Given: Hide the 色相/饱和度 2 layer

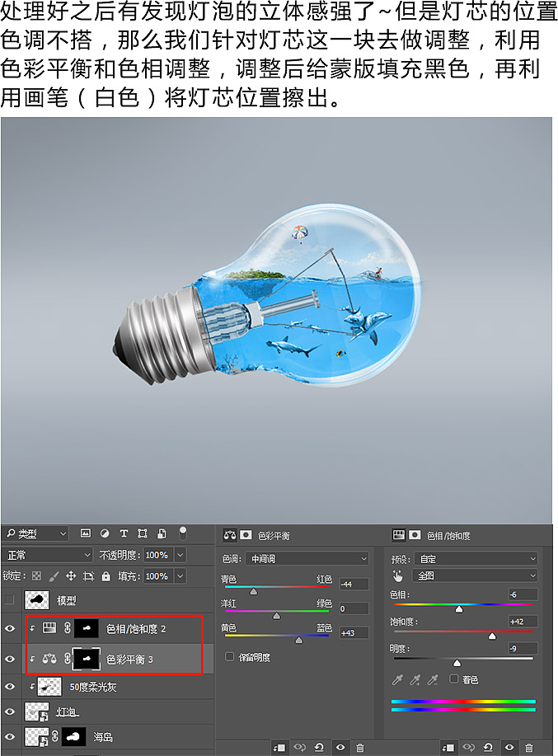Looking at the screenshot, I should tap(10, 628).
